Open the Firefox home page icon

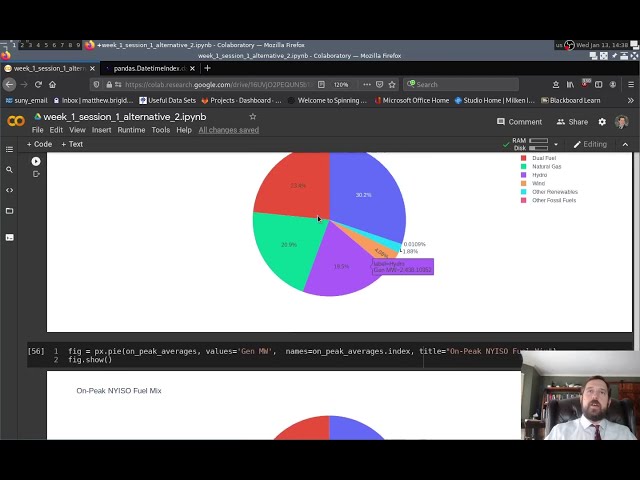[53, 84]
